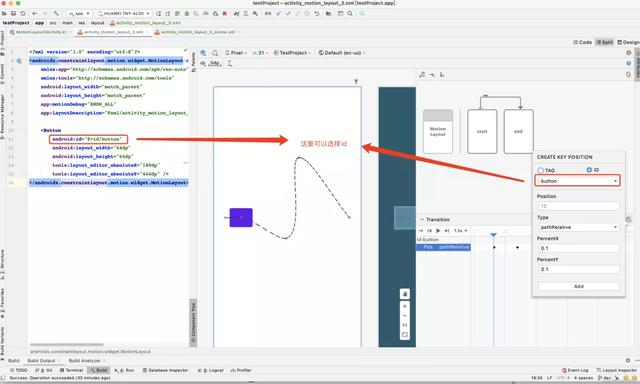Select the Pos pathRelative timeline row
Image resolution: width=640 pixels, height=384 pixels.
(x=444, y=247)
